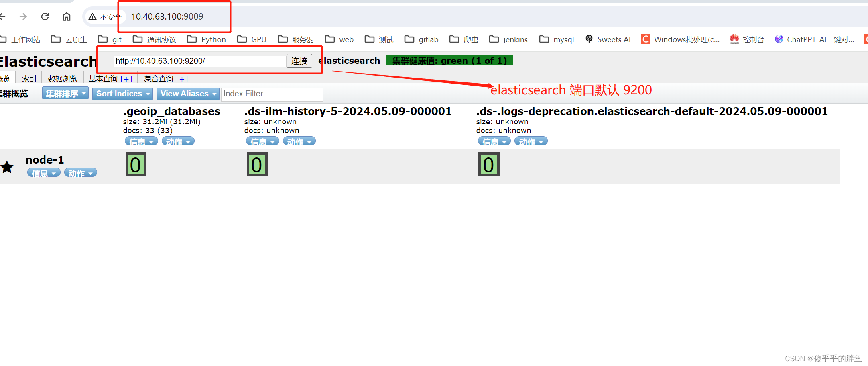Image resolution: width=868 pixels, height=366 pixels.
Task: Open the 控制台 Huawei bookmark
Action: [747, 39]
